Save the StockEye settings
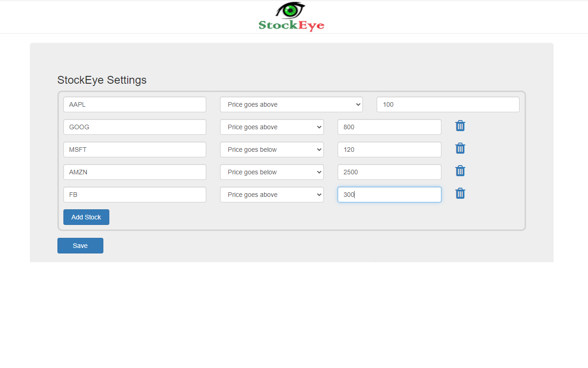Viewport: 588px width, 368px height. 80,246
